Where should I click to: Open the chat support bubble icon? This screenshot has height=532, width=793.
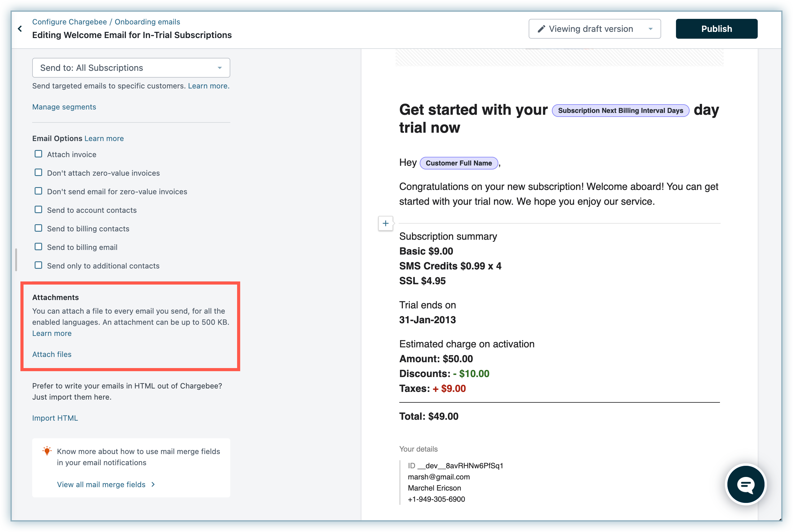745,484
